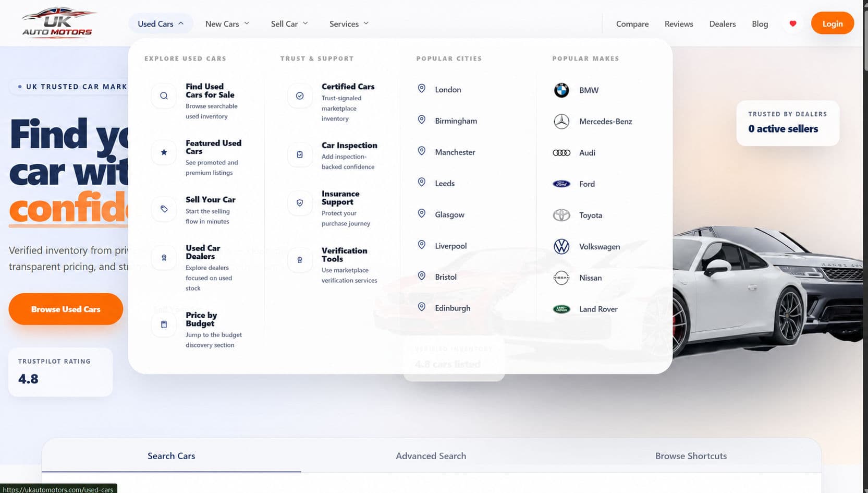The height and width of the screenshot is (493, 868).
Task: Click the Audi four-rings logo
Action: (x=561, y=153)
